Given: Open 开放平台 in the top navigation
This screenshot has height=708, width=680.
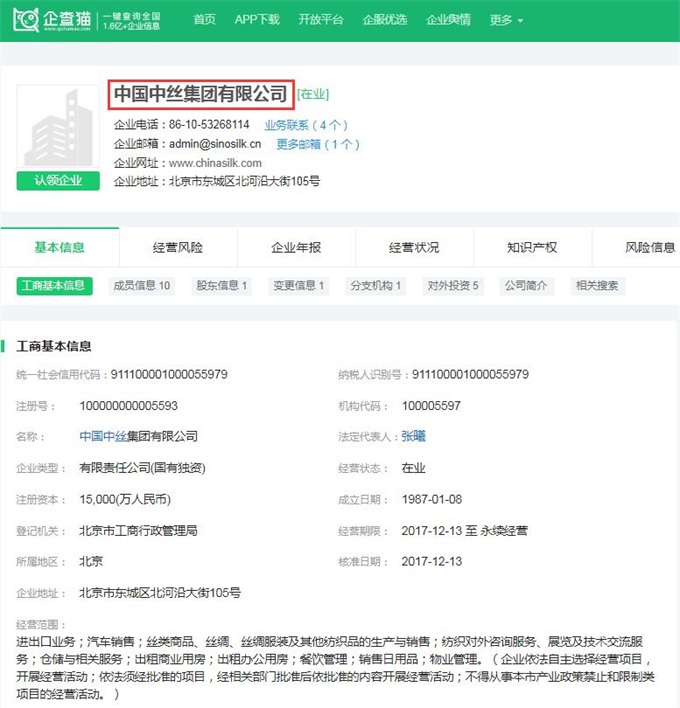Looking at the screenshot, I should [x=320, y=20].
